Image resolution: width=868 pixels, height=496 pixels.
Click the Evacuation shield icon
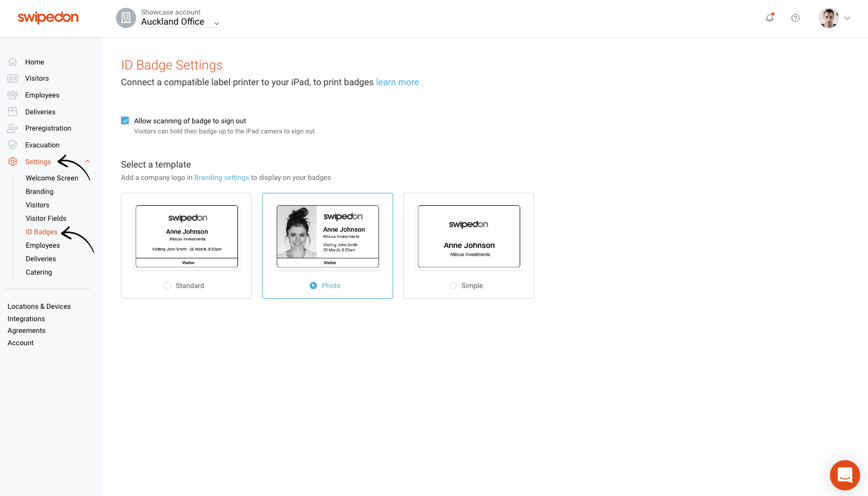click(12, 145)
